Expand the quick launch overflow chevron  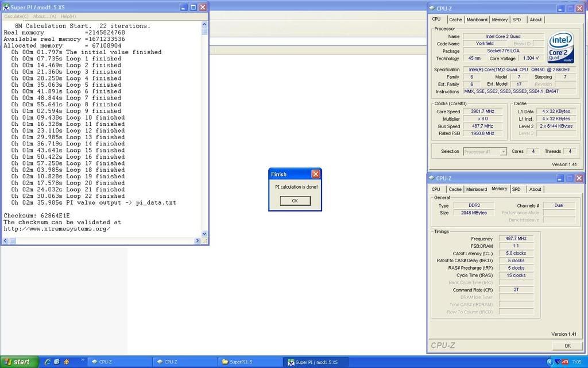point(82,360)
